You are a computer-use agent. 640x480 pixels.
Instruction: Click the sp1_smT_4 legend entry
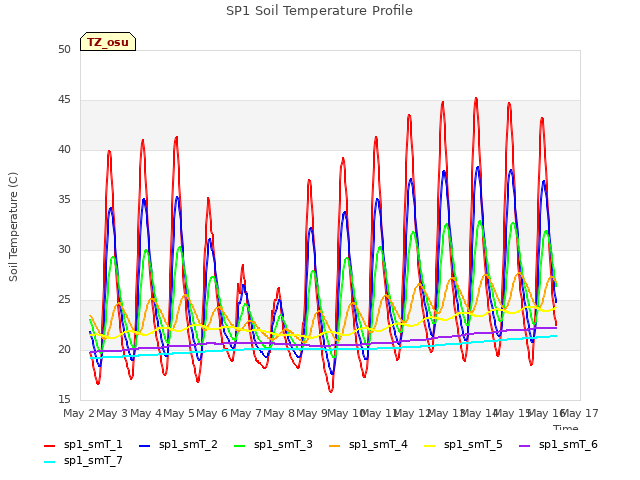[x=369, y=444]
